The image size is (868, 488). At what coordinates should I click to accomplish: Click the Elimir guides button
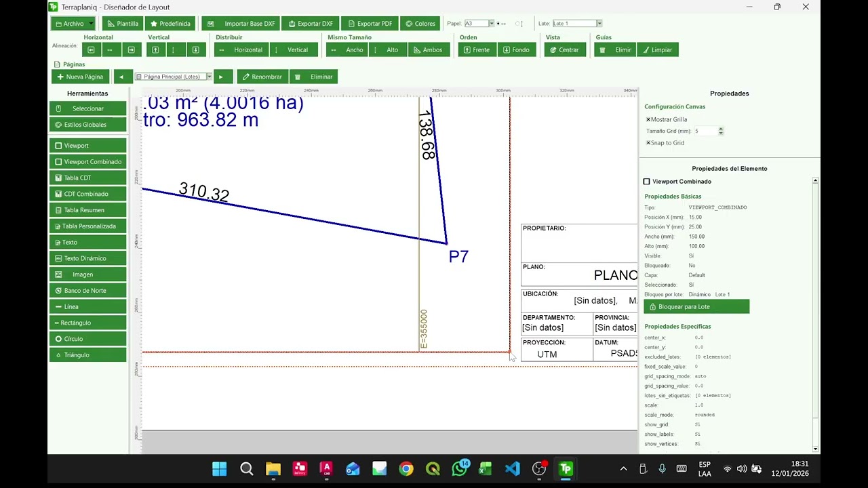point(615,49)
